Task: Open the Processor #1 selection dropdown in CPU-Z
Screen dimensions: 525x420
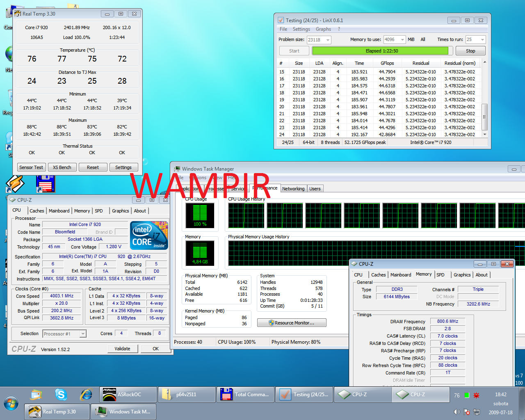Action: click(x=83, y=334)
